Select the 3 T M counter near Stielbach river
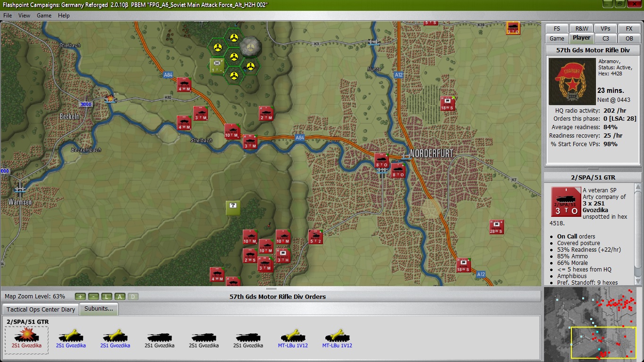 250,142
